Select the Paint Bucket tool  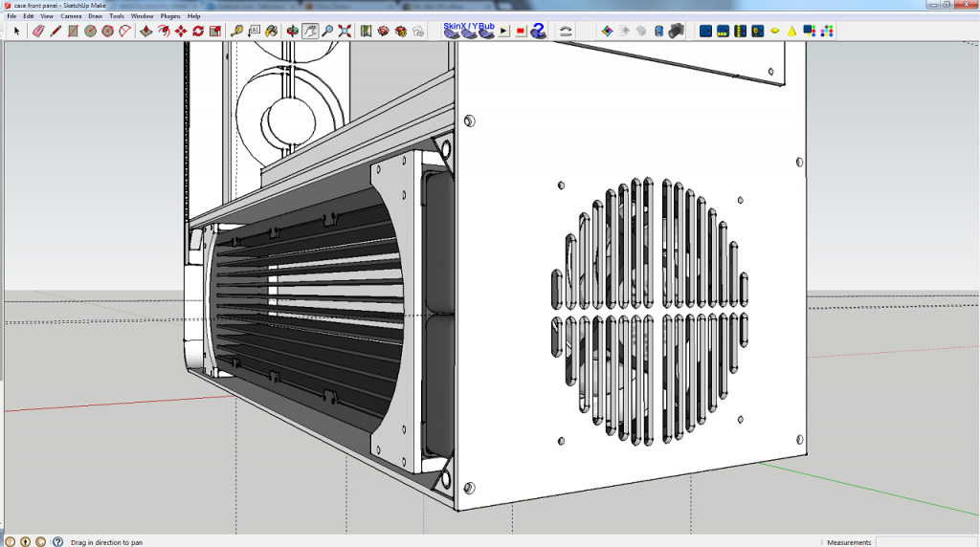271,31
